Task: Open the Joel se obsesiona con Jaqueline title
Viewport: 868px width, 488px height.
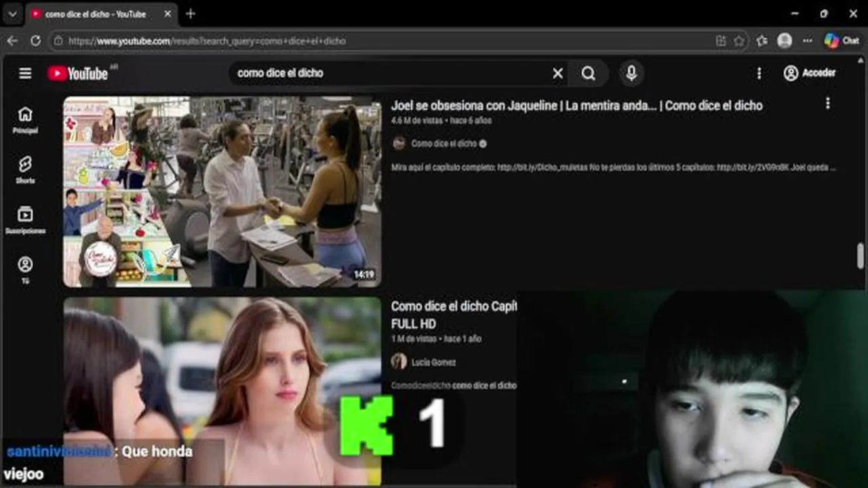Action: pyautogui.click(x=576, y=105)
